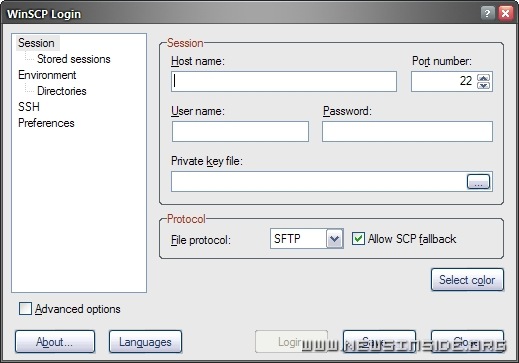Click the help question mark icon
This screenshot has height=363, width=519.
[x=487, y=13]
